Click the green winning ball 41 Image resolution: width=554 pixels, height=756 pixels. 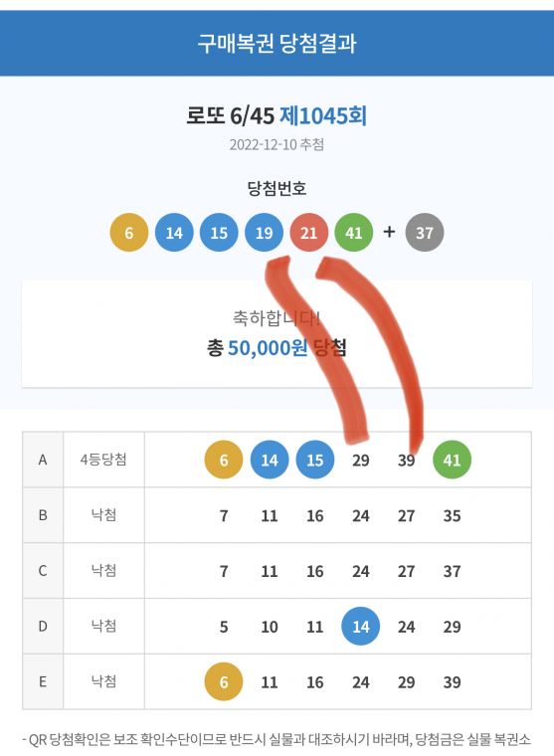pos(353,233)
